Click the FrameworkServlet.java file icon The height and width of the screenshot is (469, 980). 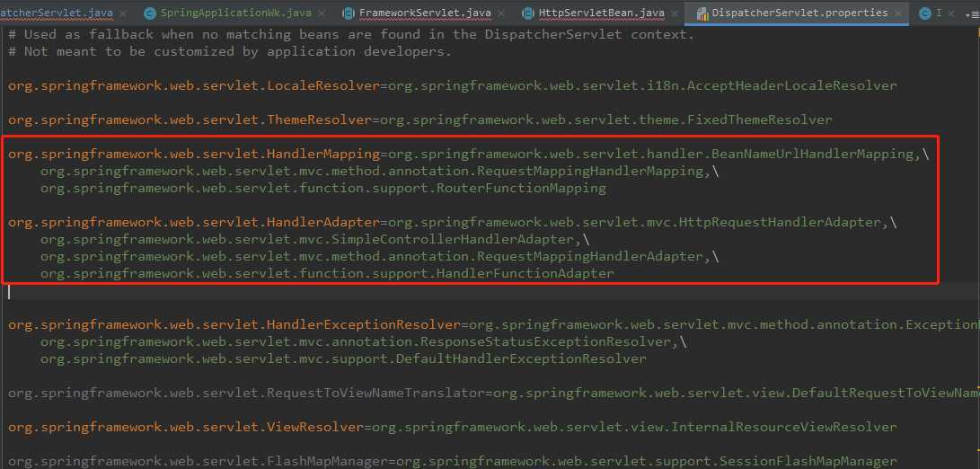pyautogui.click(x=349, y=13)
